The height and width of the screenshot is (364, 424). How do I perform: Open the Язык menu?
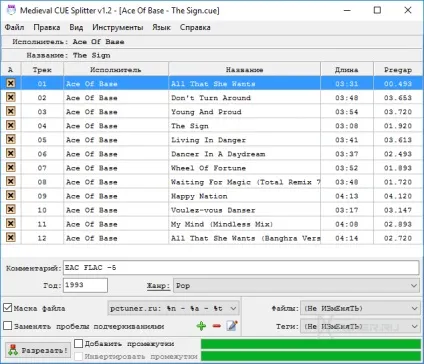161,27
